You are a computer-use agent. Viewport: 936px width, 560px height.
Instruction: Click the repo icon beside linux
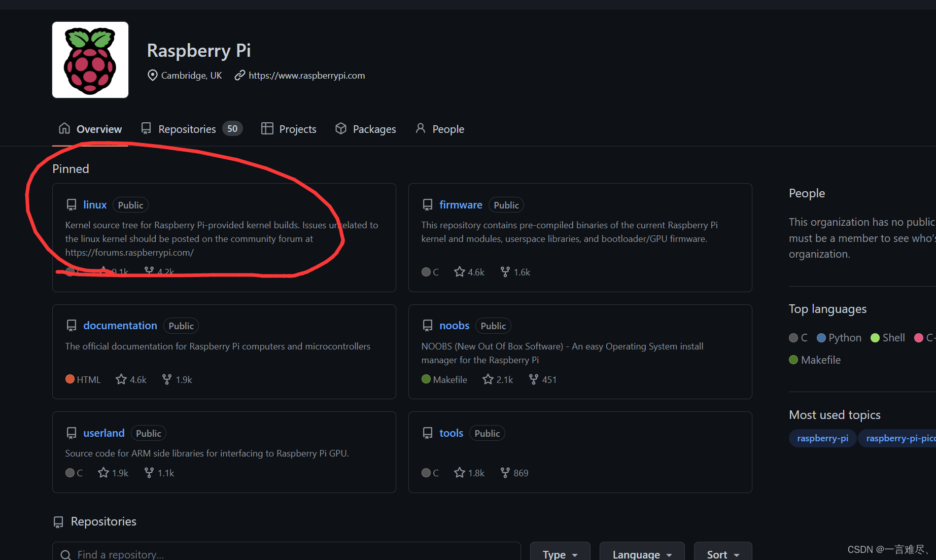point(72,205)
